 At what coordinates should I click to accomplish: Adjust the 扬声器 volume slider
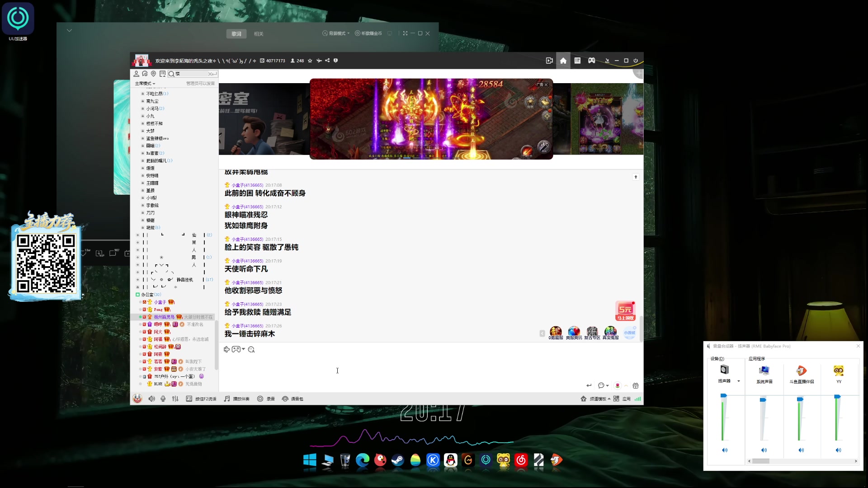tap(723, 396)
